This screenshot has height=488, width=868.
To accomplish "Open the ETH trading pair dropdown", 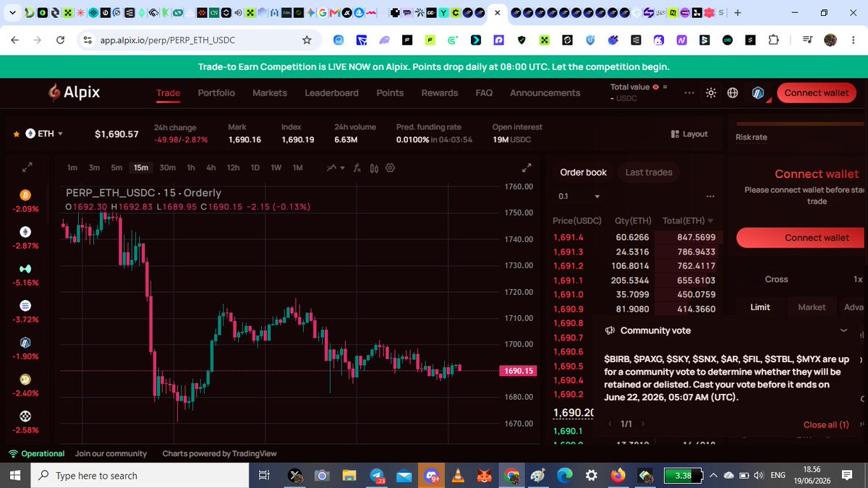I will (45, 134).
